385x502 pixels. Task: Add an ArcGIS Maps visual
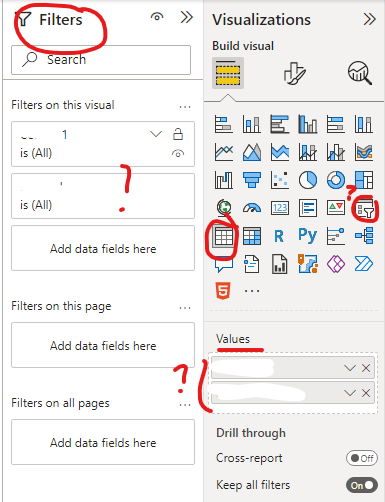click(308, 264)
